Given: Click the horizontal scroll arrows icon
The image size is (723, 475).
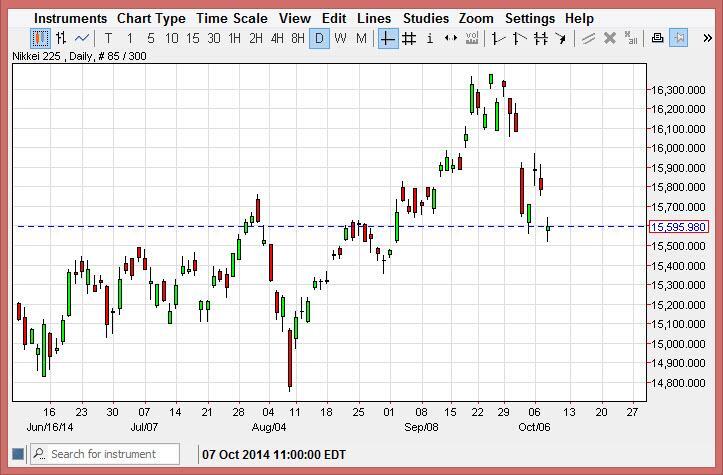Looking at the screenshot, I should pos(451,39).
